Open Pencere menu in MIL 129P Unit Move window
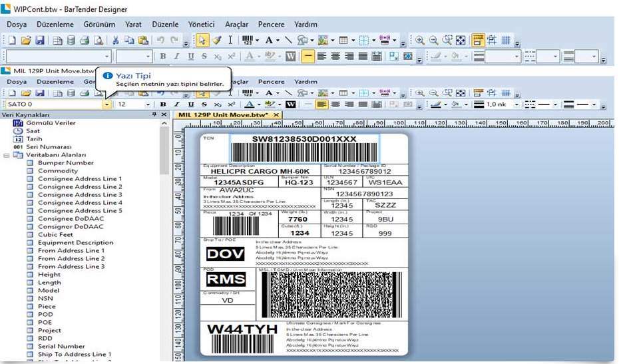Viewport: 619px width, 364px height. click(271, 82)
